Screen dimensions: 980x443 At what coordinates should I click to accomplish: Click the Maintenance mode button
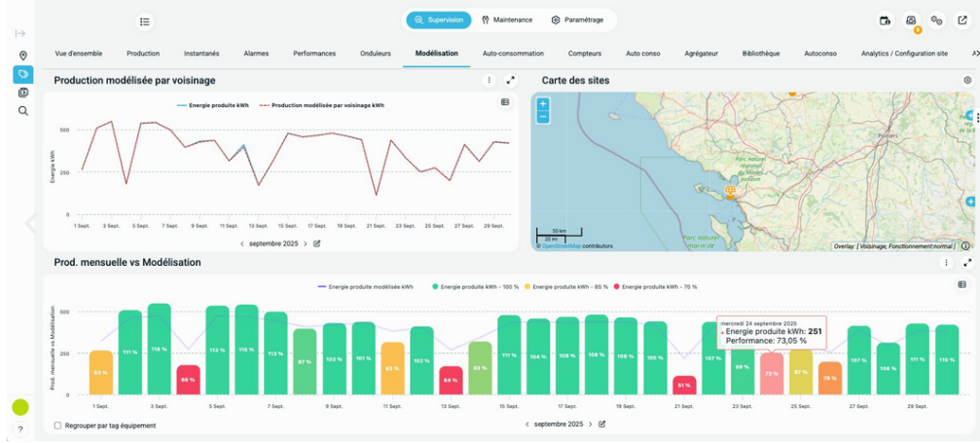pyautogui.click(x=507, y=19)
